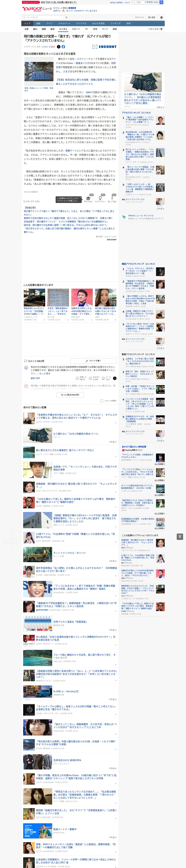Open the 速報 tab
The height and width of the screenshot is (868, 186).
click(38, 24)
